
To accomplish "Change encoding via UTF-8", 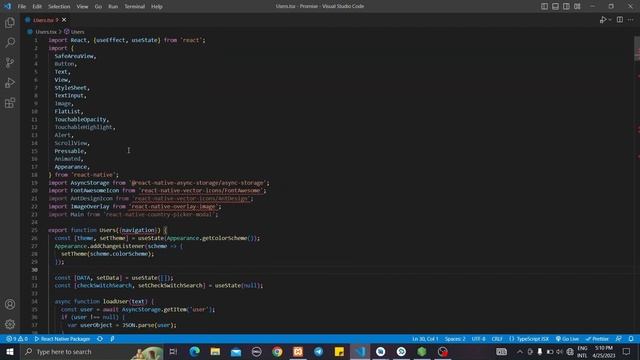I will (x=478, y=339).
